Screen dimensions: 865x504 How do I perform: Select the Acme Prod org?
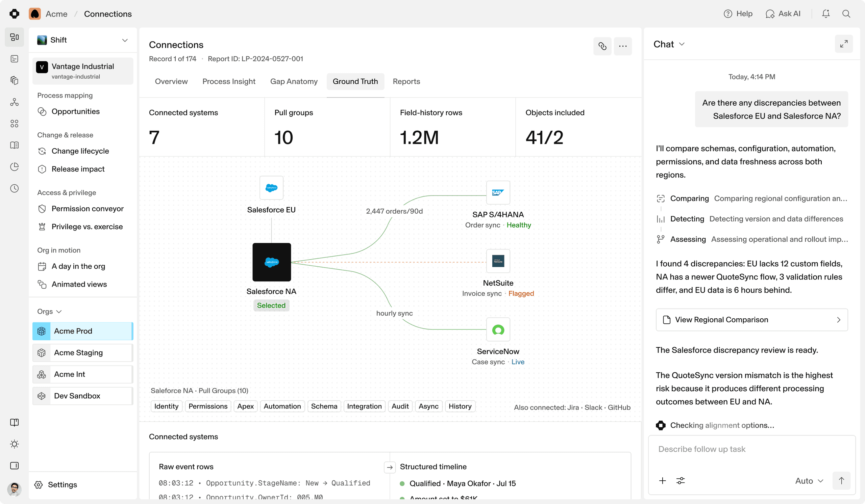pos(83,331)
